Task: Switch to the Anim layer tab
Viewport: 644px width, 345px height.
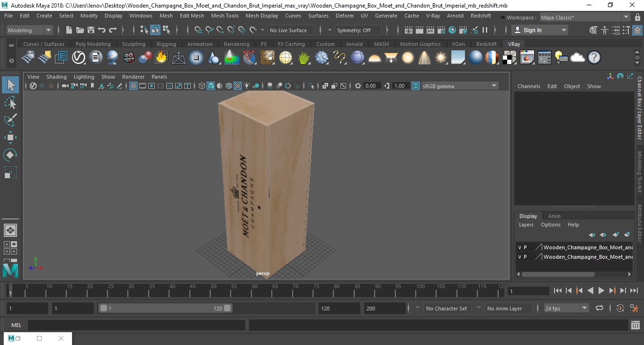Action: point(554,216)
